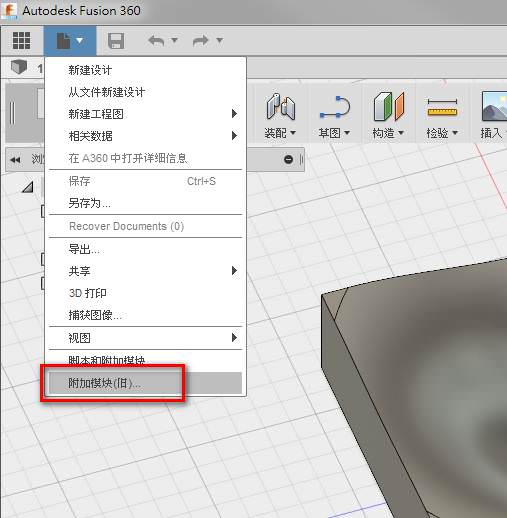The height and width of the screenshot is (518, 507).
Task: Open the 检验 ruler measure icon
Action: (x=442, y=107)
